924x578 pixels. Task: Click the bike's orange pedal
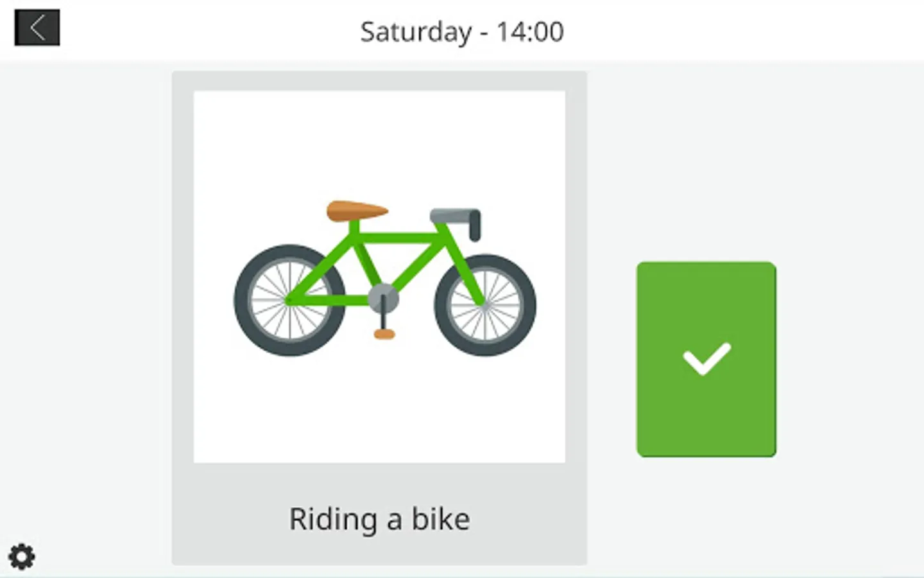click(x=384, y=334)
